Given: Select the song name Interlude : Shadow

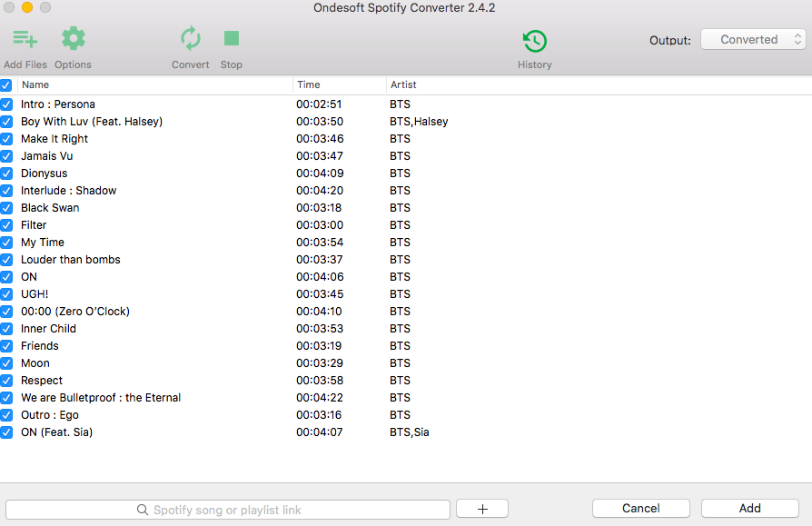Looking at the screenshot, I should point(68,191).
